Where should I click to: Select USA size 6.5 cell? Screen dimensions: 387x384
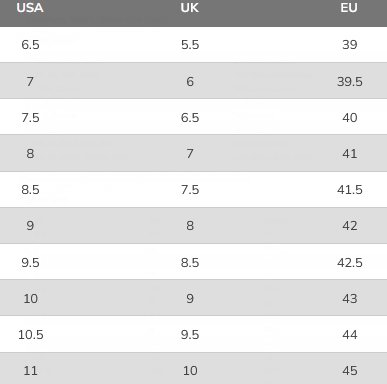pyautogui.click(x=30, y=45)
